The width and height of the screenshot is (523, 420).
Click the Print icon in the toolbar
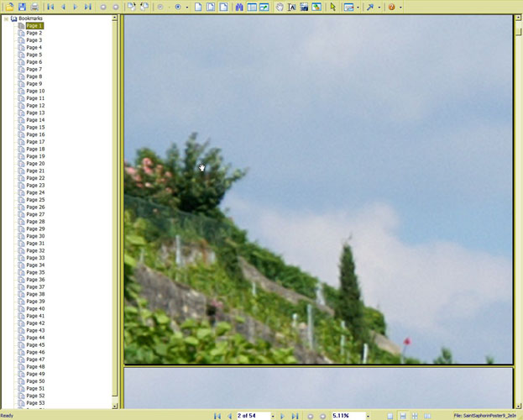[x=34, y=7]
